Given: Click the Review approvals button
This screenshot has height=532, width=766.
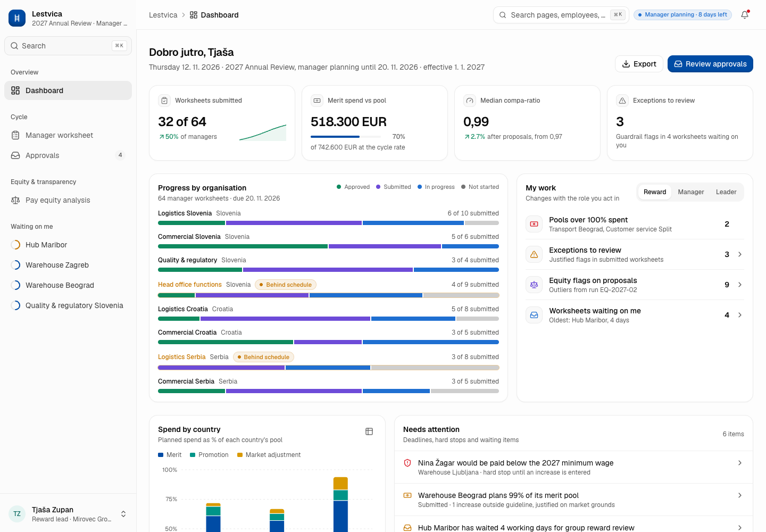Looking at the screenshot, I should [x=710, y=64].
